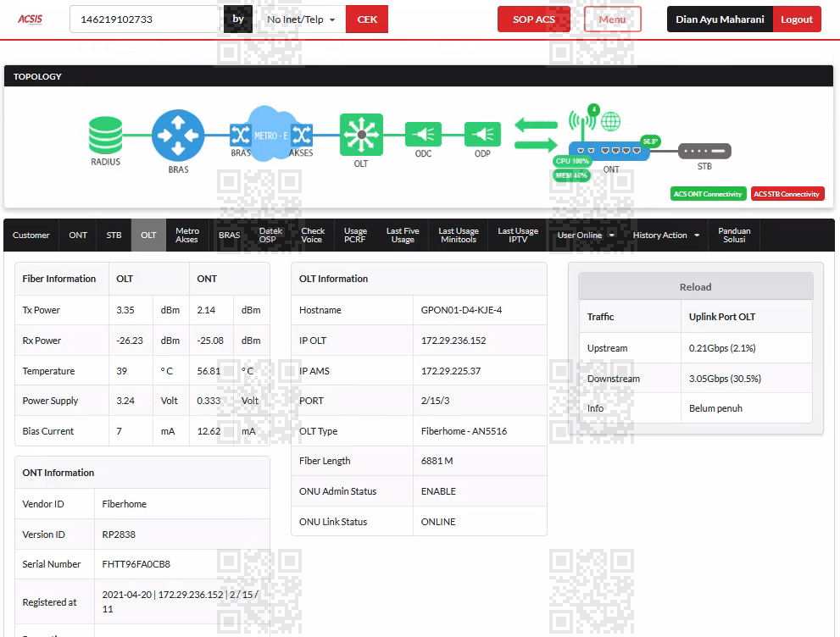Click the ONT WiFi antenna icon
Viewport: 840px width, 637px height.
point(583,121)
